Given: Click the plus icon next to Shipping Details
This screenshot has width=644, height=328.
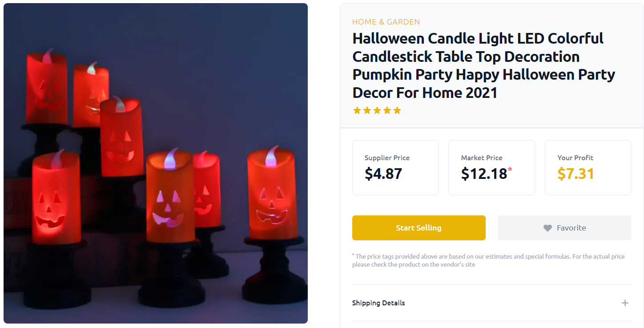Looking at the screenshot, I should [x=625, y=303].
